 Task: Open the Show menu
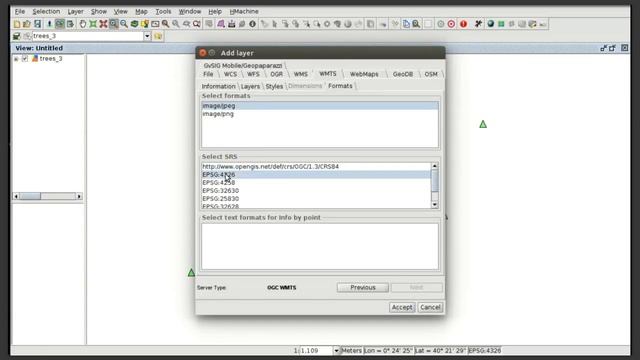[x=99, y=11]
